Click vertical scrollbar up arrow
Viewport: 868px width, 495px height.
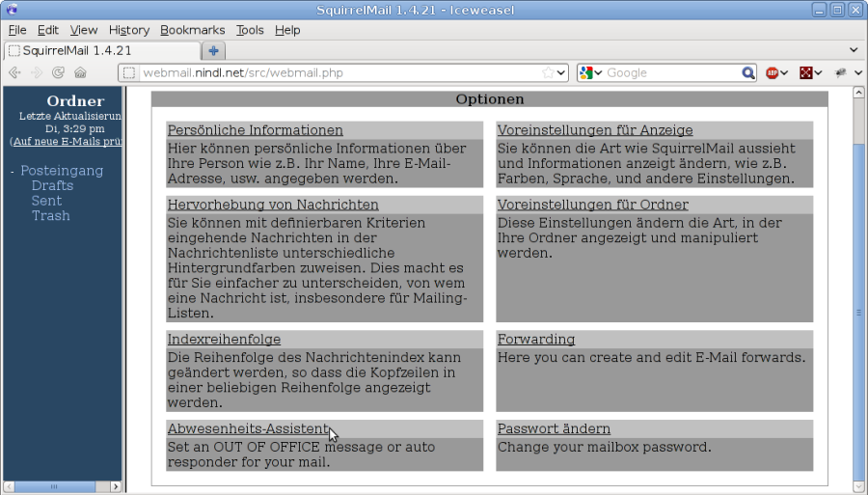click(858, 93)
